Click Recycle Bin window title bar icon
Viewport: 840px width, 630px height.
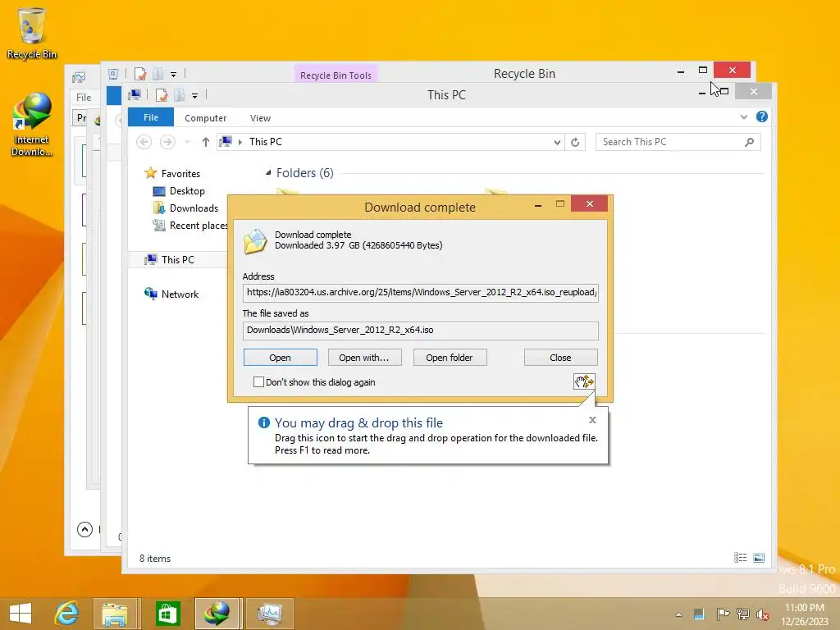click(x=113, y=73)
